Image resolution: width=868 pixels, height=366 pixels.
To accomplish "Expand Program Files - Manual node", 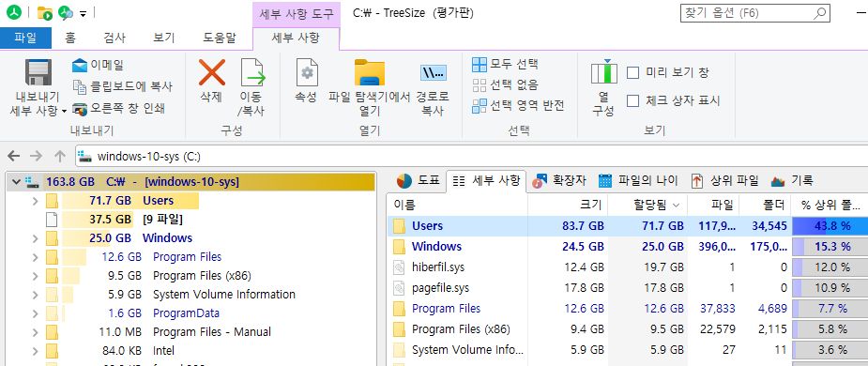I will pyautogui.click(x=36, y=332).
